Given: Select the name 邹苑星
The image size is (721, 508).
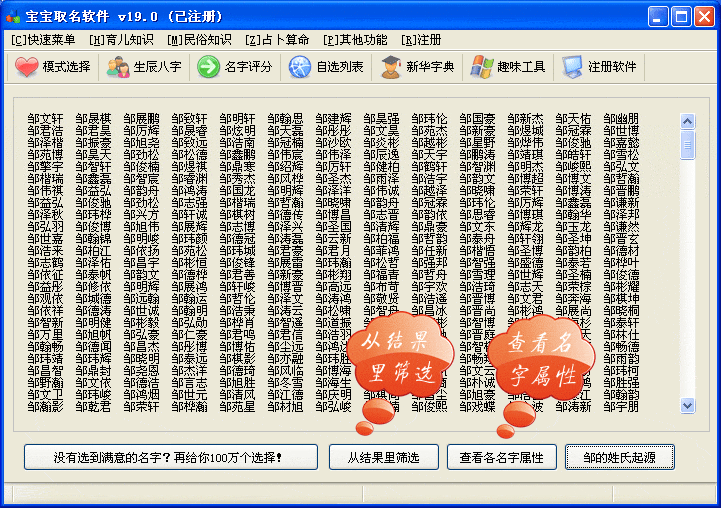Looking at the screenshot, I should (237, 406).
